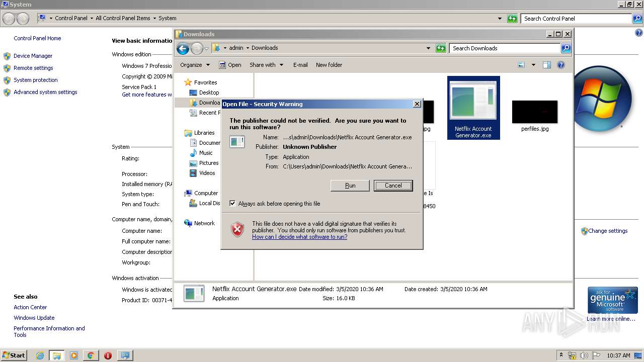Open recent pages dropdown in the Downloads window
This screenshot has height=362, width=644.
(x=206, y=48)
